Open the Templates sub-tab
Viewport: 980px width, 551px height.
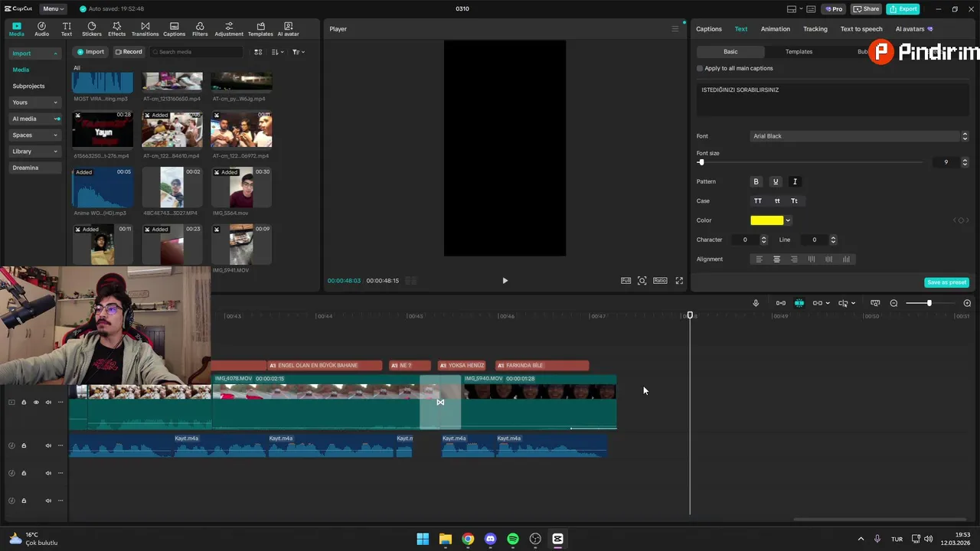[x=799, y=51]
